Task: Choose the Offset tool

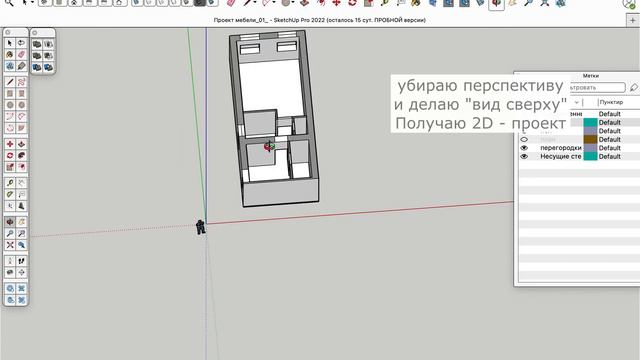Action: [x=21, y=167]
